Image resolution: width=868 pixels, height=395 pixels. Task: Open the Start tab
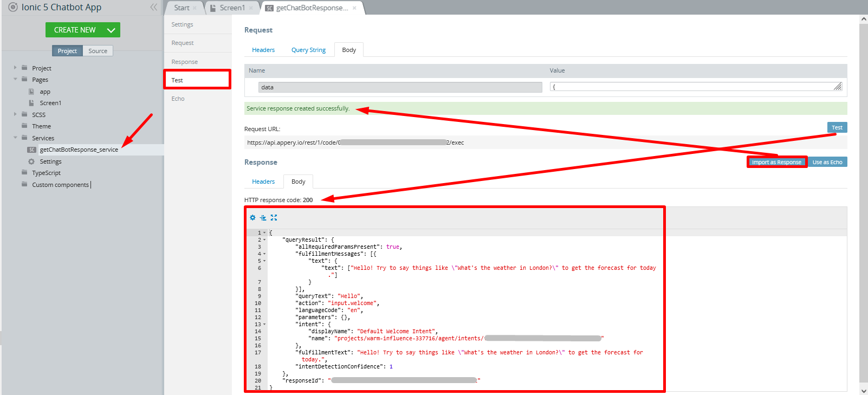182,8
